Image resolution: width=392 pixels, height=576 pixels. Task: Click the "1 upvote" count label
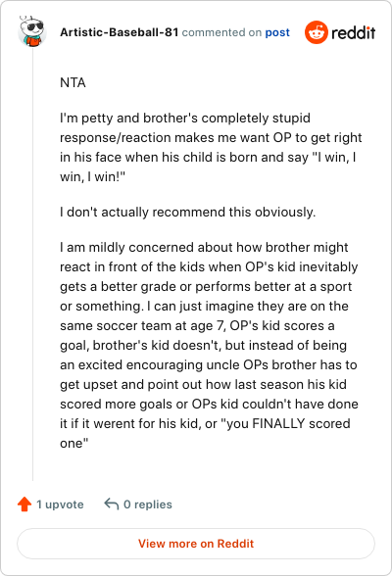pos(60,504)
